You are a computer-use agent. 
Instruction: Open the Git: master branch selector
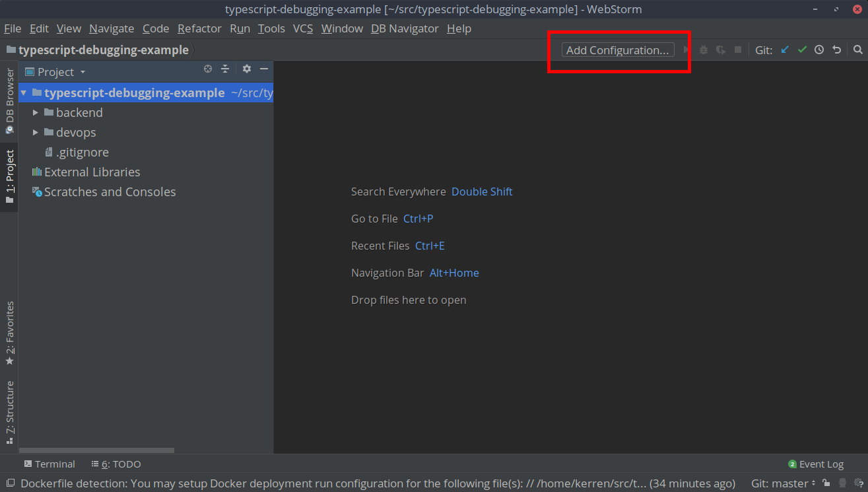[784, 483]
